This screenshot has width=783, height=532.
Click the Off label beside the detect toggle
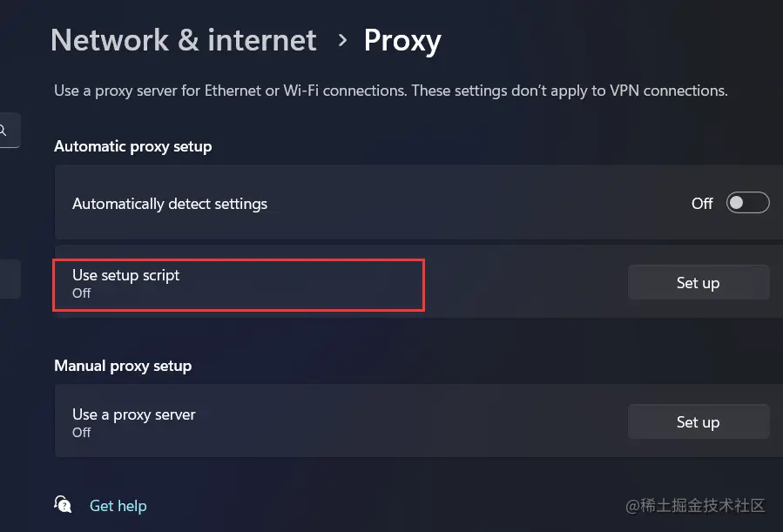pyautogui.click(x=702, y=203)
